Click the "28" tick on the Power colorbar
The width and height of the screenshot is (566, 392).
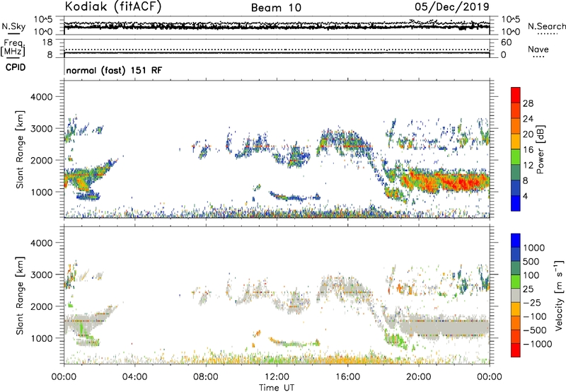(x=528, y=103)
